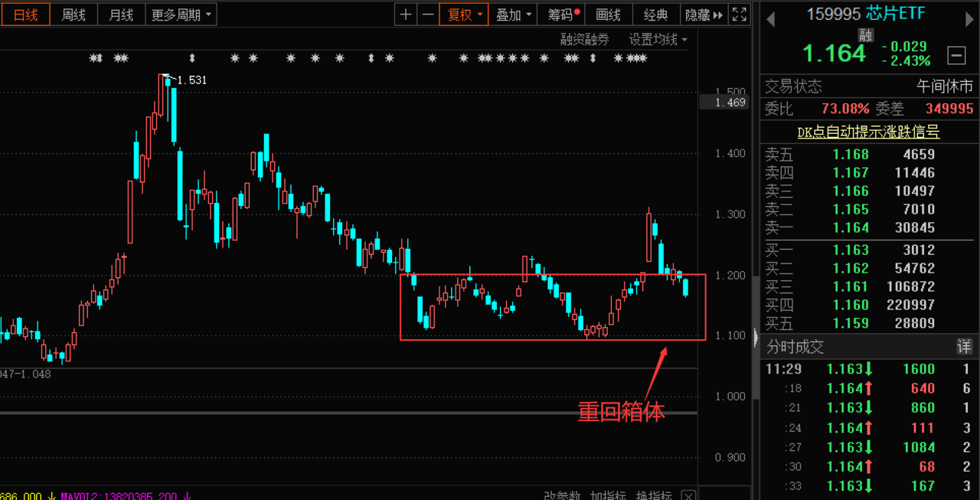Viewport: 980px width, 500px height.
Task: Select 画线 drawing tools
Action: [608, 15]
